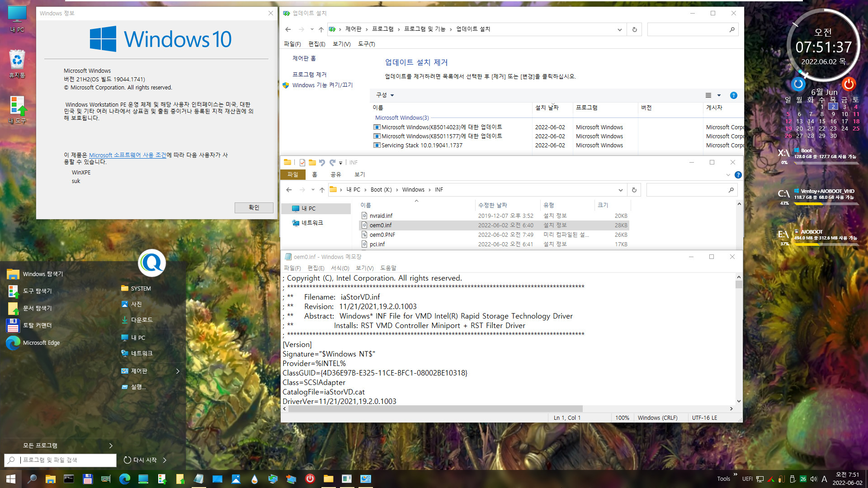Click the magnifier search icon on taskbar
Image resolution: width=868 pixels, height=488 pixels.
pyautogui.click(x=32, y=479)
